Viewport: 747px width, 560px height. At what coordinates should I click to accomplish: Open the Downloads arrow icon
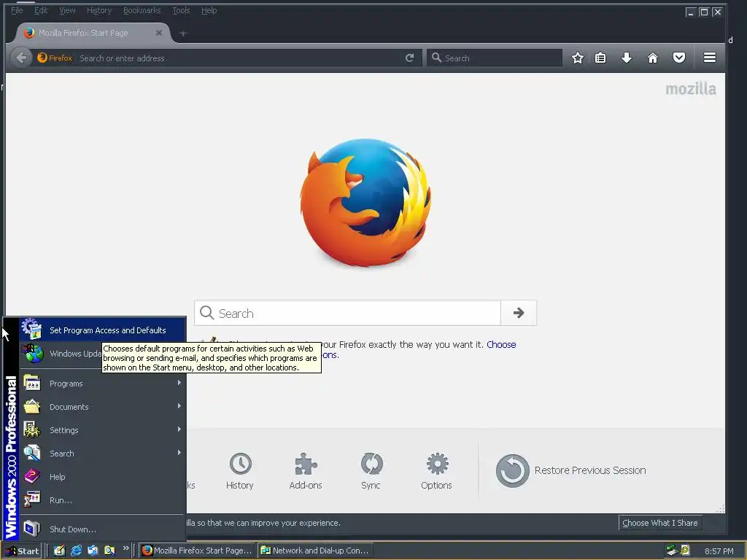627,58
